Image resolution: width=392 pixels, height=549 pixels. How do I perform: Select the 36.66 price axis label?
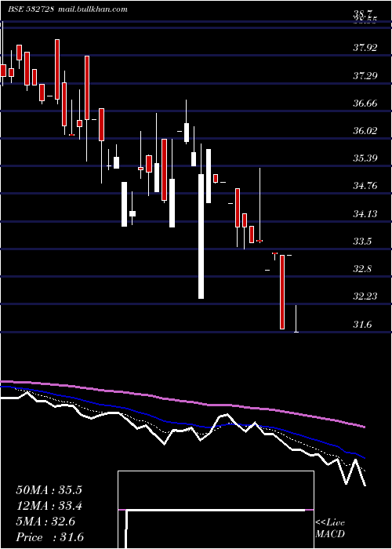pyautogui.click(x=365, y=104)
